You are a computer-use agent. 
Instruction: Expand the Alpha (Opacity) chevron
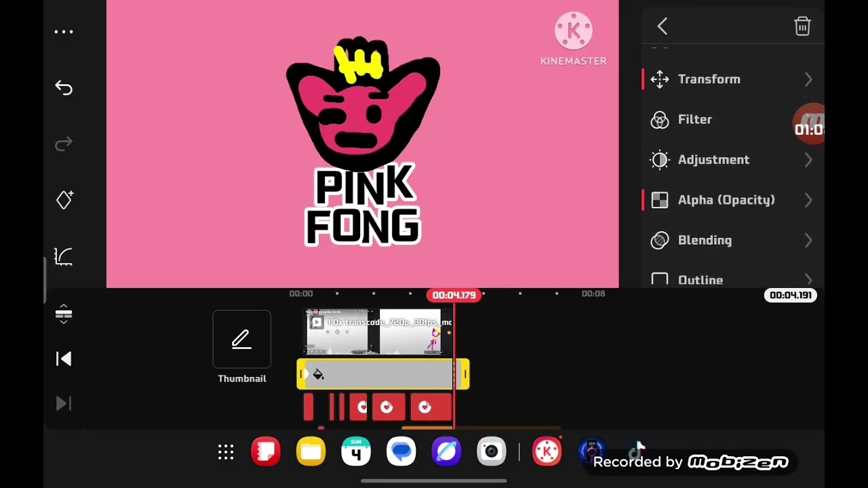[808, 200]
